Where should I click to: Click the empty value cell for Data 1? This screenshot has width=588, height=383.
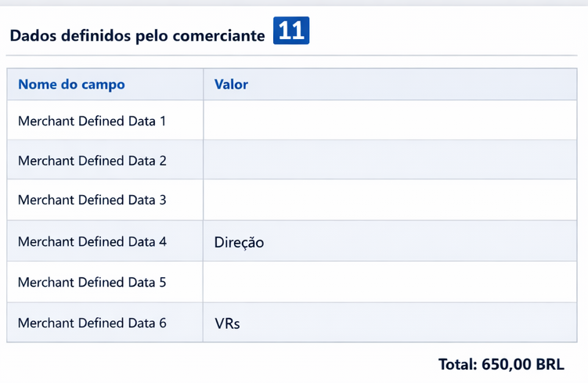[x=390, y=120]
